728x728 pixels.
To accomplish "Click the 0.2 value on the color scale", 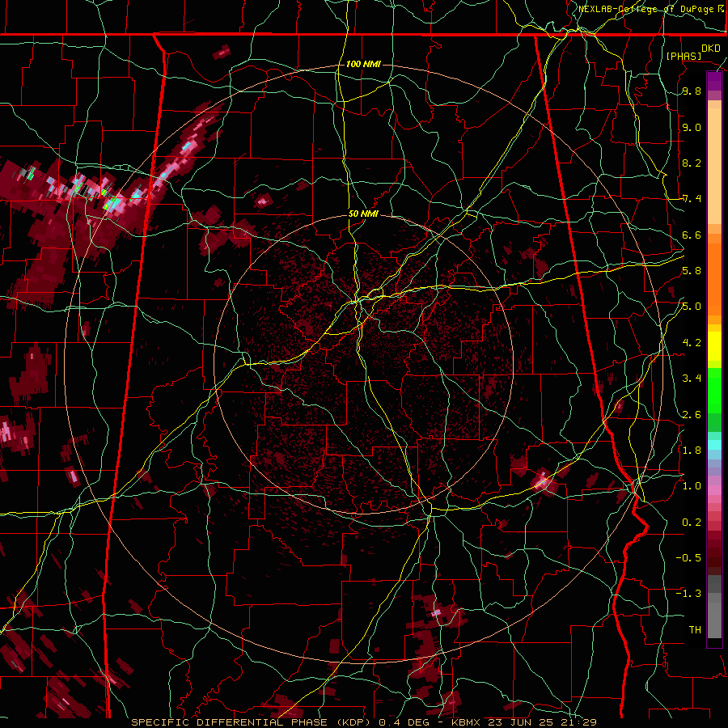I will 692,523.
